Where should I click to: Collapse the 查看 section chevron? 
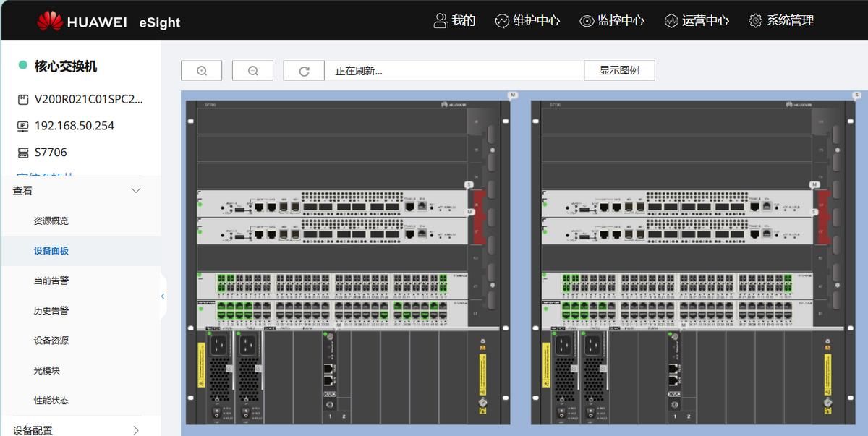135,191
